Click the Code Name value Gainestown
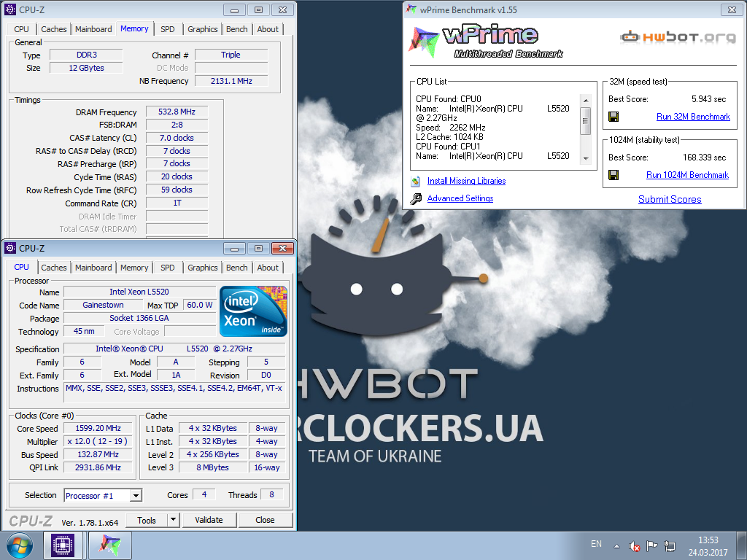The height and width of the screenshot is (560, 747). 103,306
